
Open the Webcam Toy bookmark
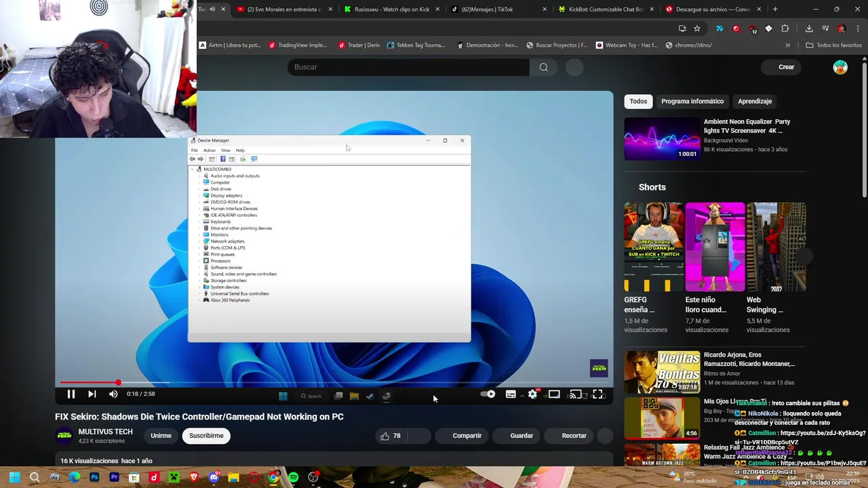(x=627, y=45)
